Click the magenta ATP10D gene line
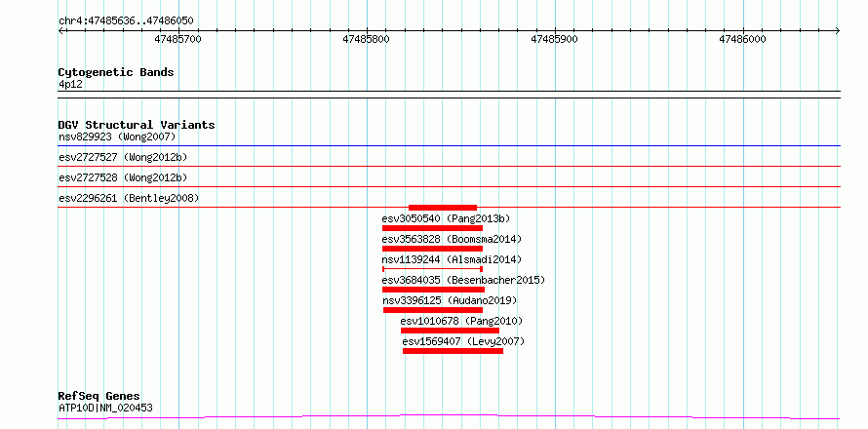 click(449, 416)
